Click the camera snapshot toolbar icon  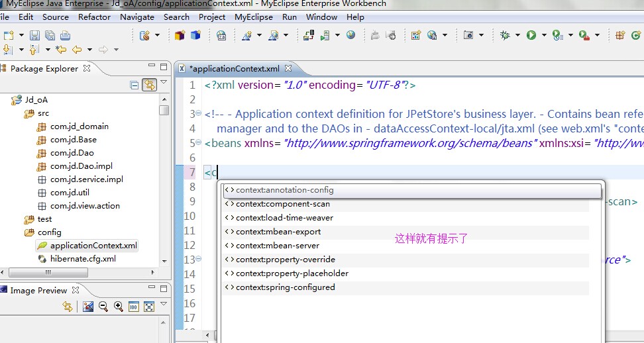(468, 35)
